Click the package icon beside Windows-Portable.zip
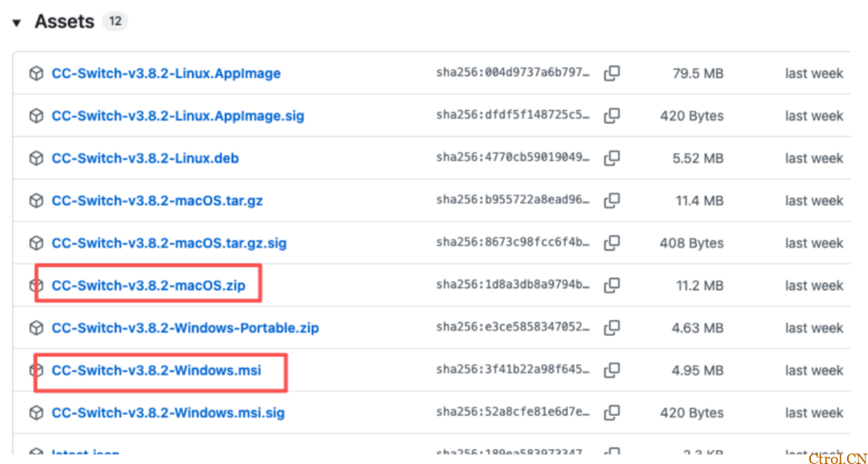Viewport: 868px width, 464px height. pos(36,328)
